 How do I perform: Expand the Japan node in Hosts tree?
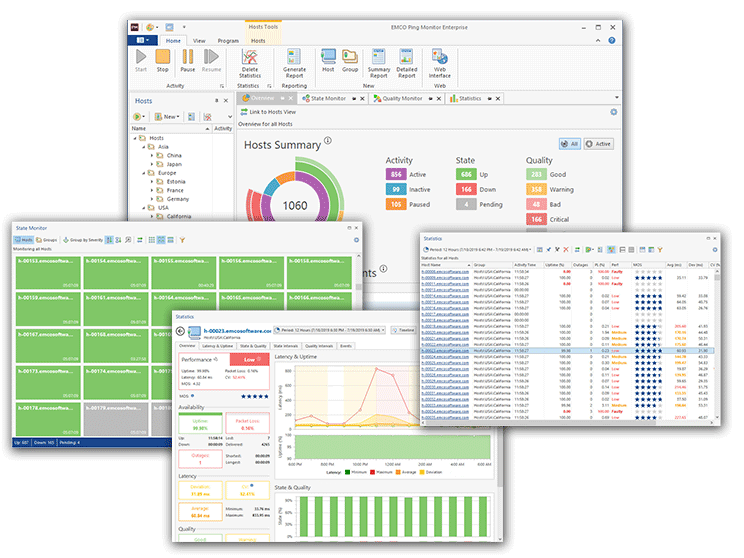click(152, 164)
